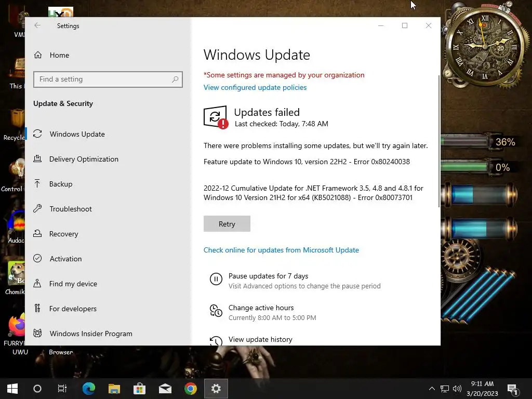
Task: Click the network icon in system tray
Action: click(445, 389)
